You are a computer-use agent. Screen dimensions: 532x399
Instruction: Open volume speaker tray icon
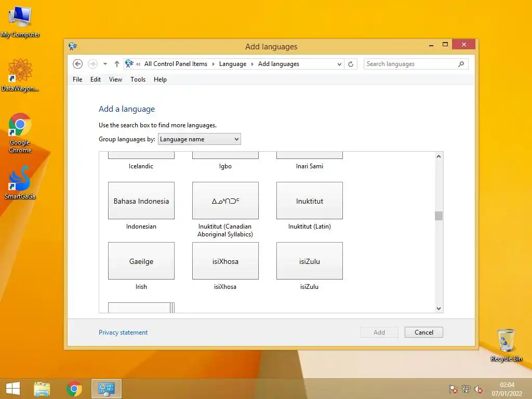pyautogui.click(x=478, y=389)
